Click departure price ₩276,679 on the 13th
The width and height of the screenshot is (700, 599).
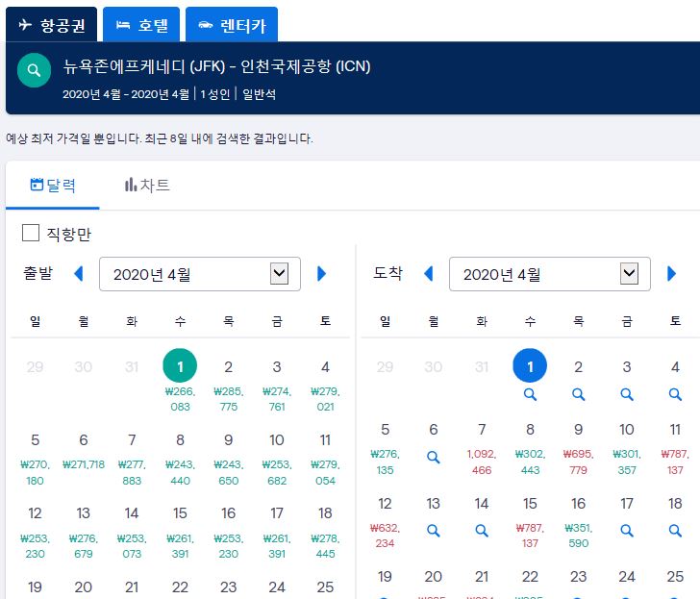[84, 546]
